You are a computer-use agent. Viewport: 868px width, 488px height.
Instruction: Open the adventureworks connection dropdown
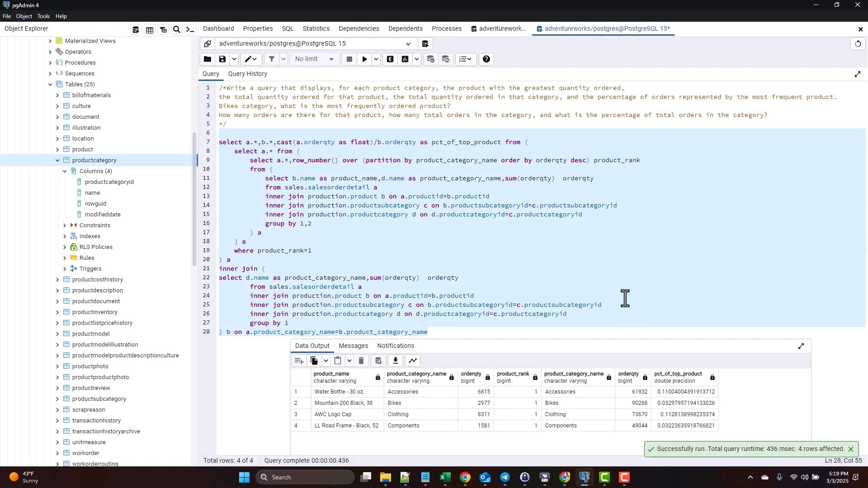(408, 44)
